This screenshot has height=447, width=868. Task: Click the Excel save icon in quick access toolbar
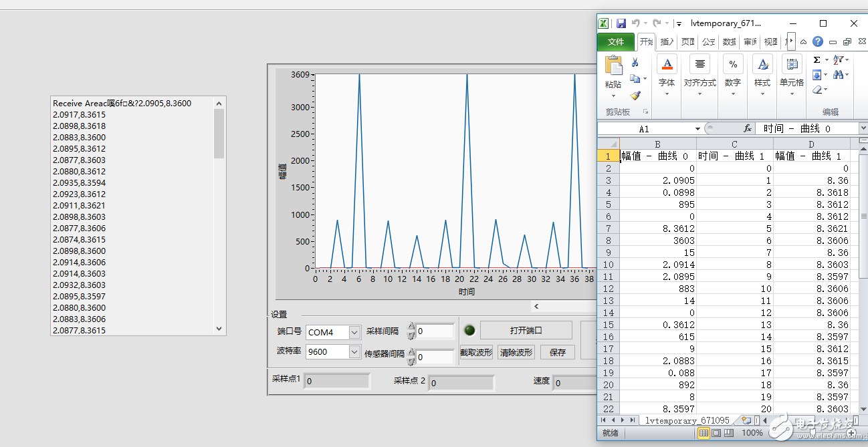point(621,23)
